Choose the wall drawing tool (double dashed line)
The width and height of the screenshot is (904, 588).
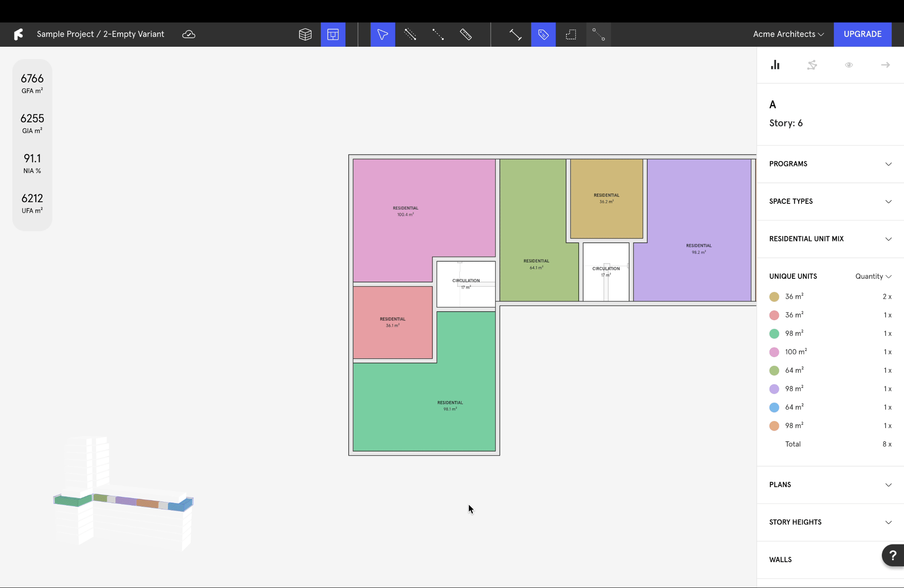pos(410,34)
